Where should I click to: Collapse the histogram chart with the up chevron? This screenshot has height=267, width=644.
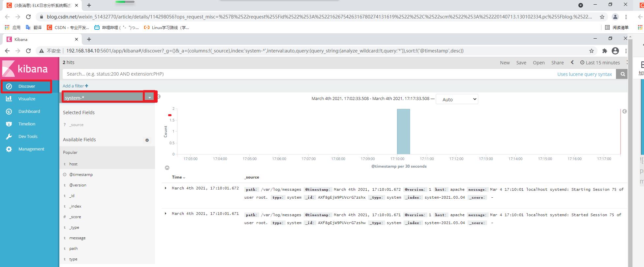(x=167, y=168)
